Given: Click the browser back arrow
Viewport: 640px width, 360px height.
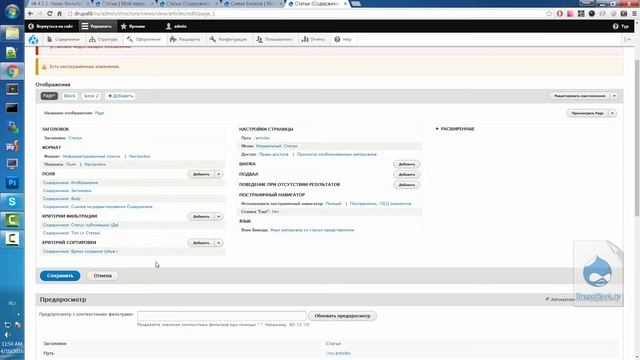Looking at the screenshot, I should click(31, 13).
